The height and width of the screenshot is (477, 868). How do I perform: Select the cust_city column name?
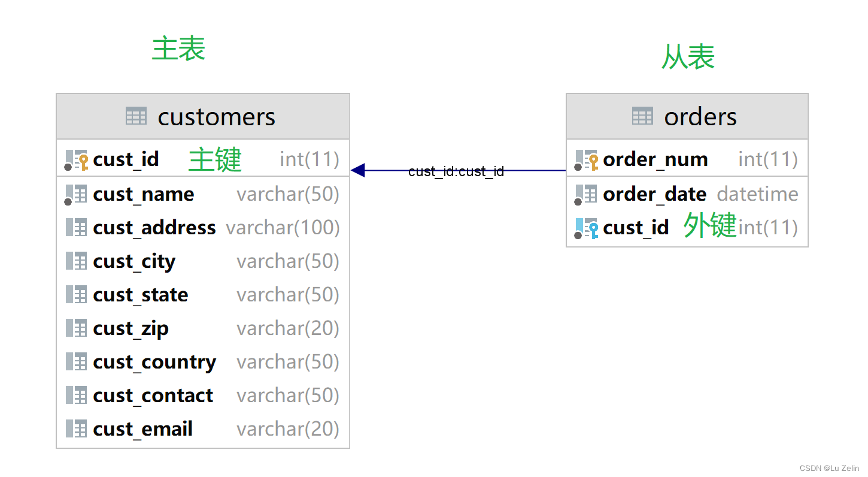(134, 262)
